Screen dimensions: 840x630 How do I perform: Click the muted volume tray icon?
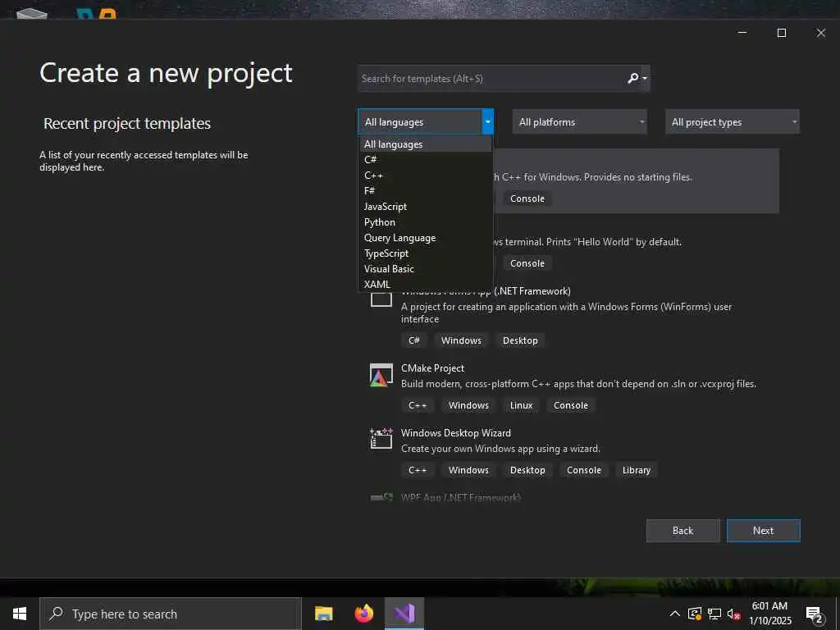coord(733,614)
